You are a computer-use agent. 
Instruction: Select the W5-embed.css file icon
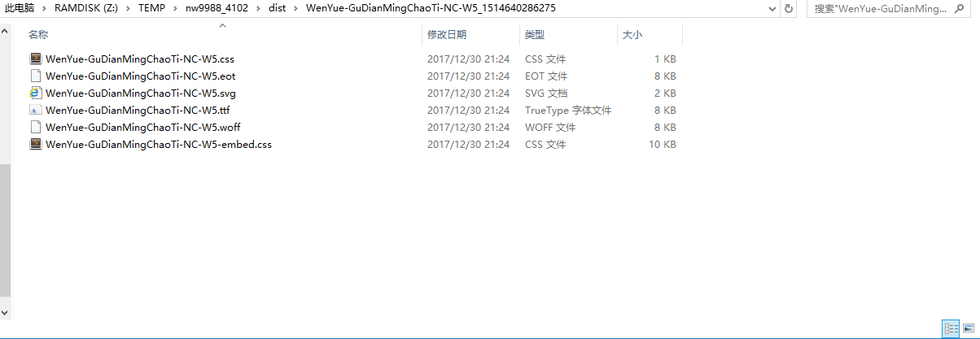click(x=35, y=144)
